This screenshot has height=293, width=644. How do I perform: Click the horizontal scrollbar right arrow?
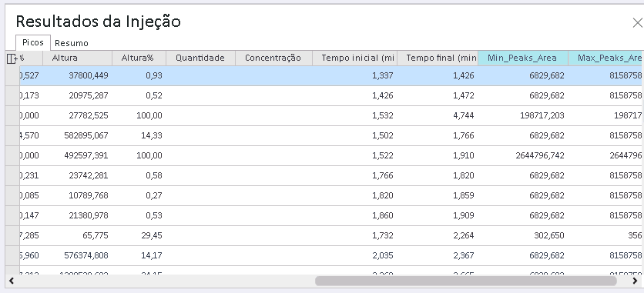point(636,281)
